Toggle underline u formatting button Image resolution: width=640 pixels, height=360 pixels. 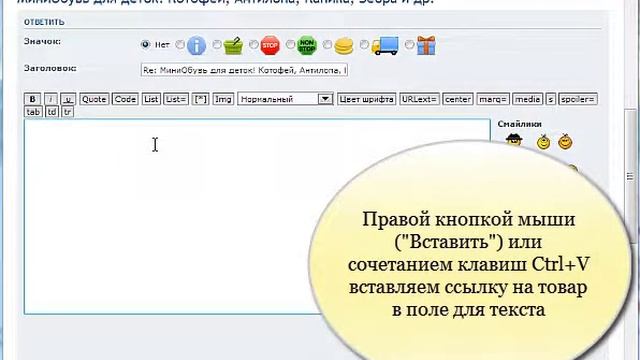coord(68,99)
